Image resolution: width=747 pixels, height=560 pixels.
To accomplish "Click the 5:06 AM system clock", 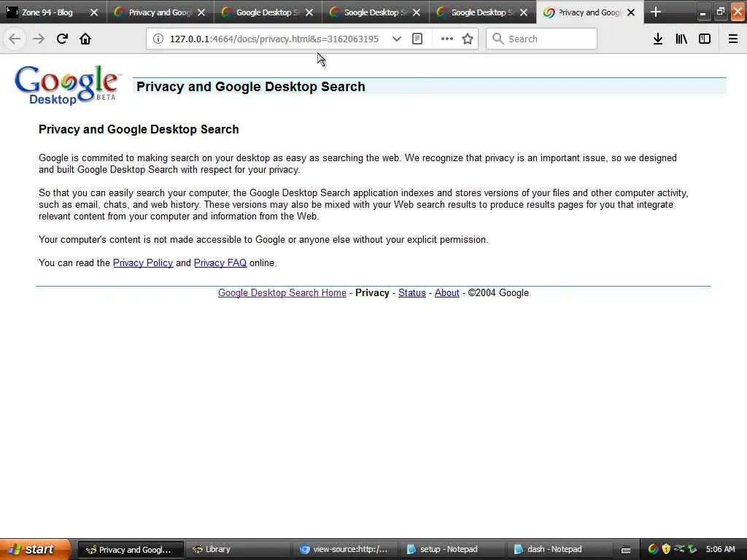I will point(720,549).
